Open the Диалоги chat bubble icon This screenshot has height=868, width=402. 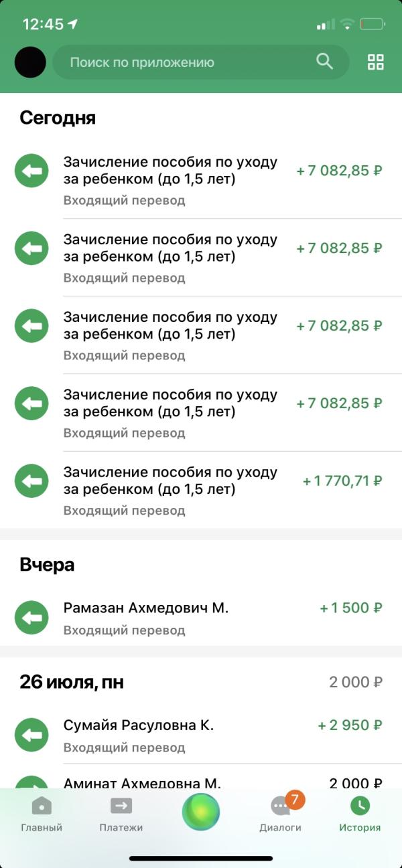(x=281, y=806)
